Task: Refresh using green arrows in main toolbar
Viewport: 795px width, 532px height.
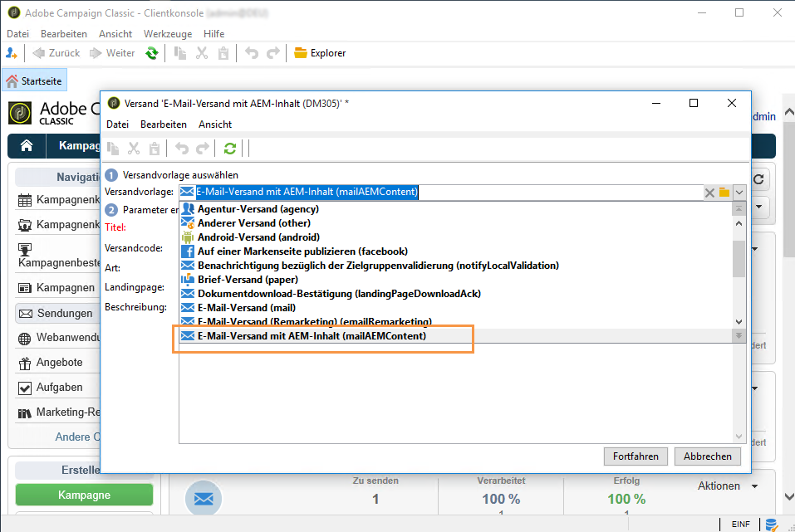Action: [x=151, y=53]
